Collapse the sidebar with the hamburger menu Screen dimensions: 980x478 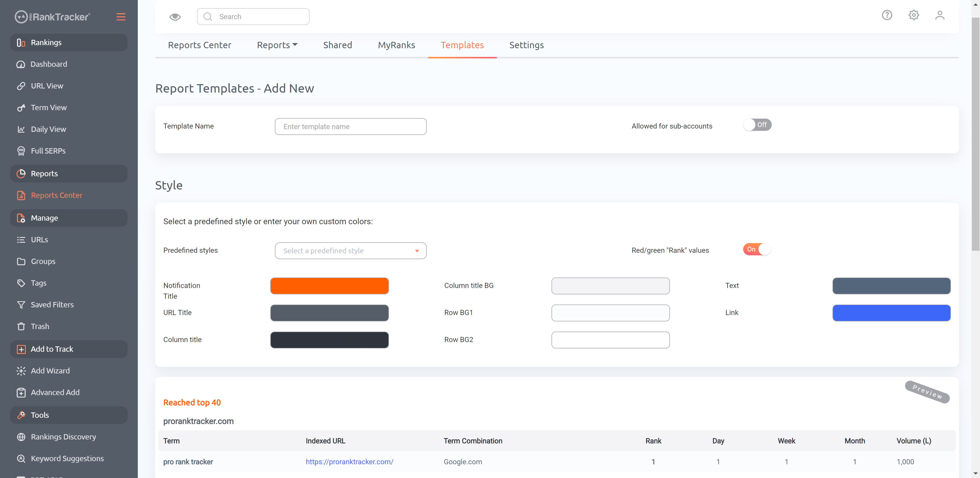[121, 17]
